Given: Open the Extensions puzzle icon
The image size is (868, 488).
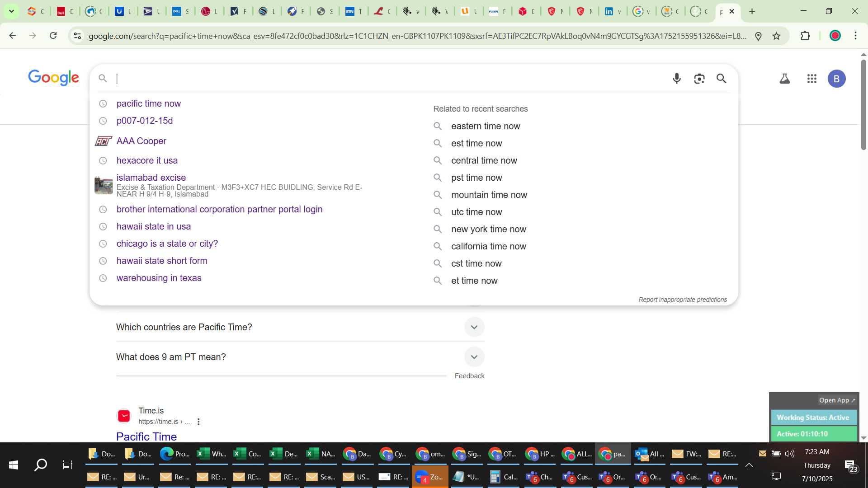Looking at the screenshot, I should pyautogui.click(x=805, y=36).
